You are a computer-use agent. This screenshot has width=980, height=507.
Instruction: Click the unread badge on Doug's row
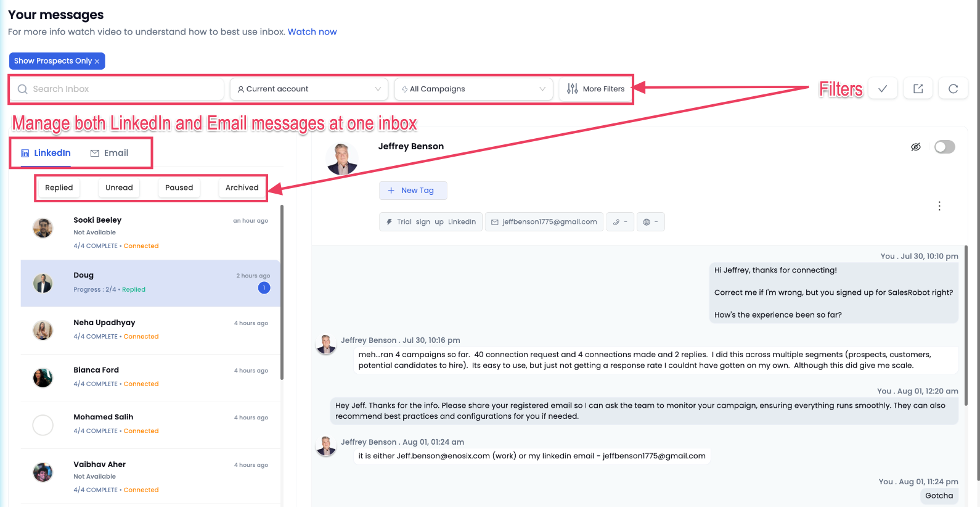click(x=264, y=287)
